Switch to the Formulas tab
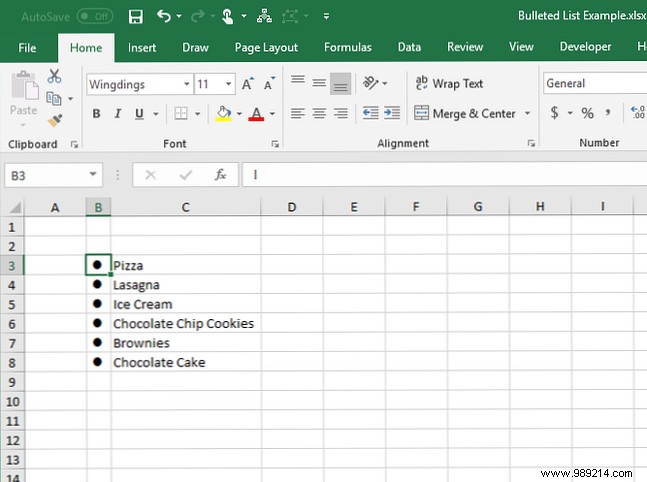The image size is (647, 482). tap(347, 48)
